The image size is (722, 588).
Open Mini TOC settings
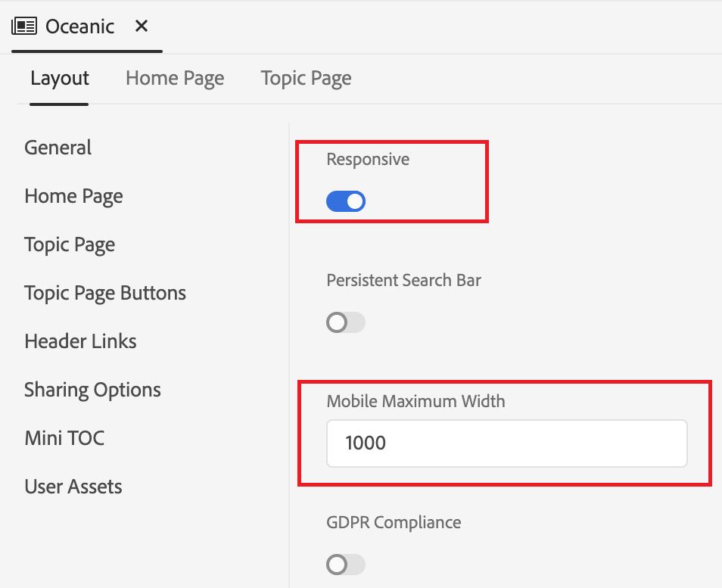point(64,438)
